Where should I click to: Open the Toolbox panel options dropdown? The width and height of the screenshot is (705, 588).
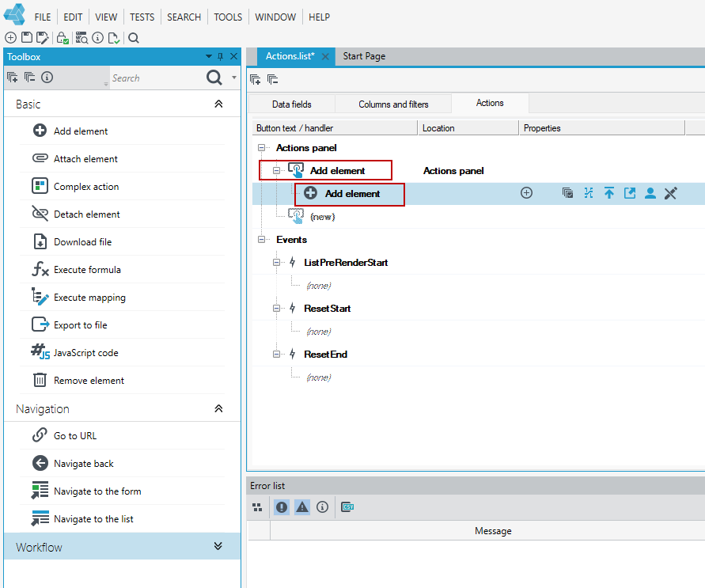[x=209, y=57]
